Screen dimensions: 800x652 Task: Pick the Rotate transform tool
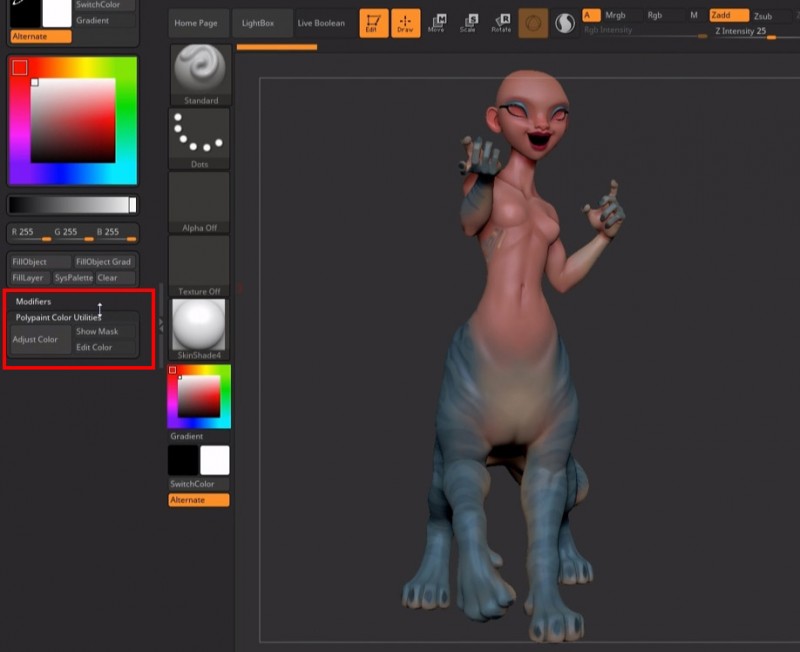[501, 23]
